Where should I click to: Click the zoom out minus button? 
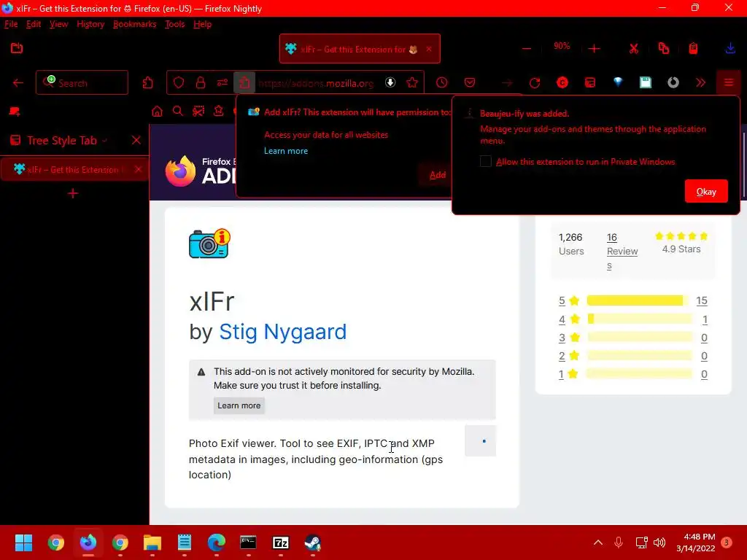pyautogui.click(x=527, y=49)
